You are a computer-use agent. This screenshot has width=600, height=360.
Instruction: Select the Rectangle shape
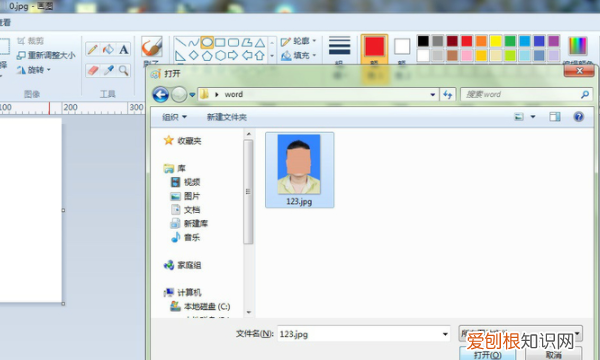[x=220, y=42]
